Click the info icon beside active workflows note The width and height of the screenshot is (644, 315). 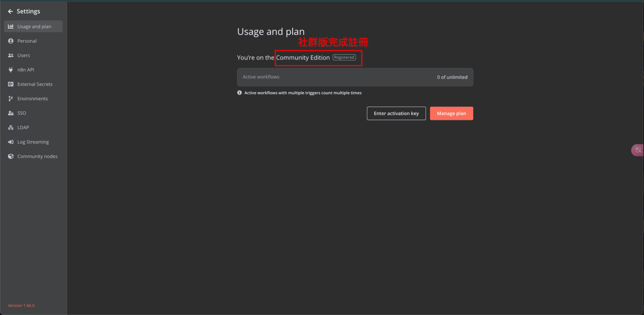[x=239, y=93]
